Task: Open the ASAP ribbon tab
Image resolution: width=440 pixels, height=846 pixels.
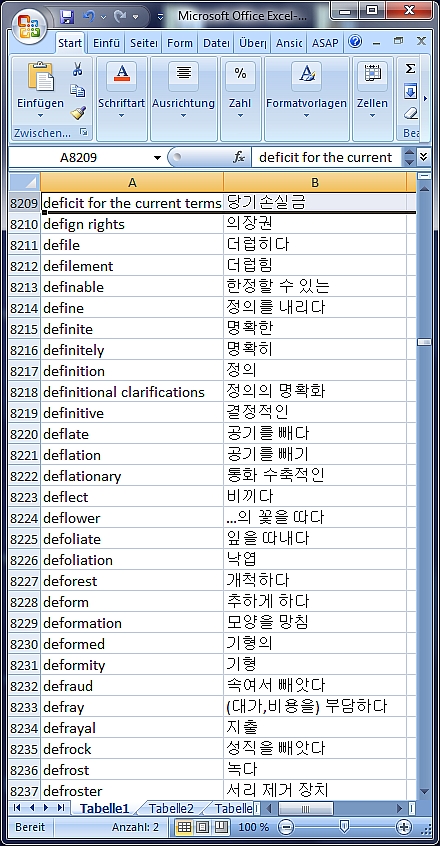Action: coord(325,43)
